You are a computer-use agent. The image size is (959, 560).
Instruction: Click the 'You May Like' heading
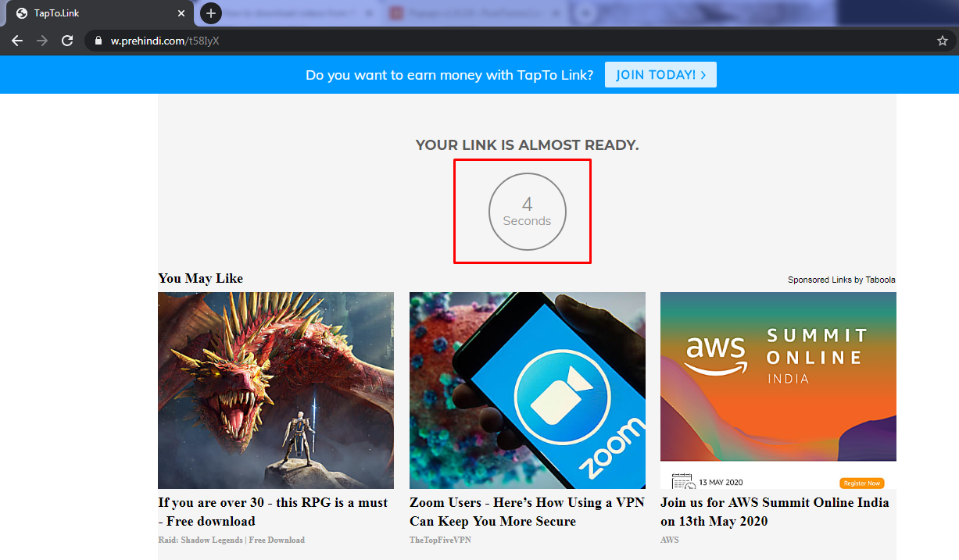coord(201,278)
